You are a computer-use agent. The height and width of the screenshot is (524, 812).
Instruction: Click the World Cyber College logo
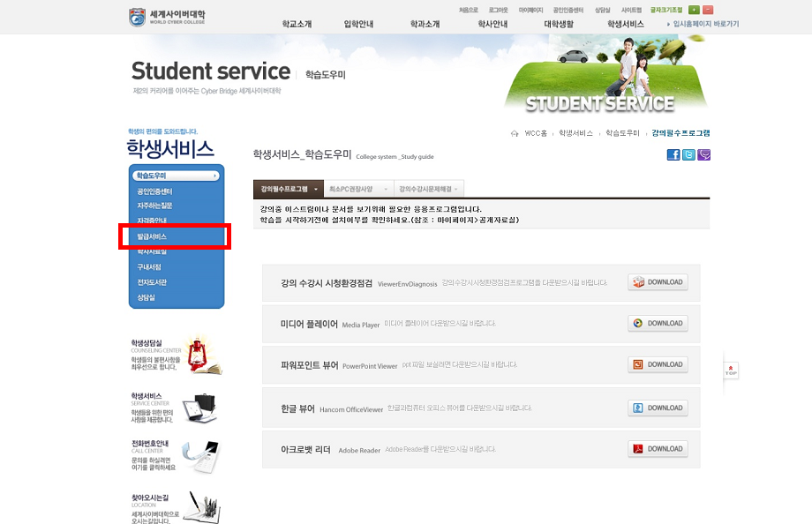pos(167,17)
